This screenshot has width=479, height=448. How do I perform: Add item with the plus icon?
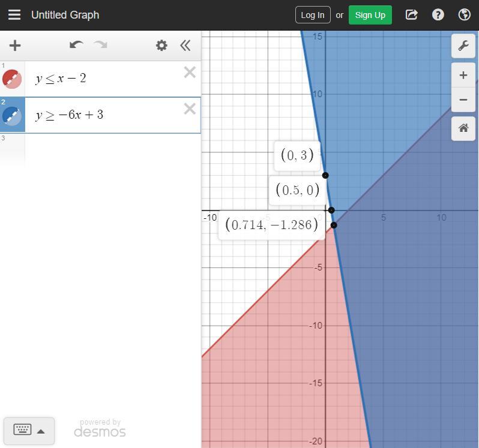point(15,46)
